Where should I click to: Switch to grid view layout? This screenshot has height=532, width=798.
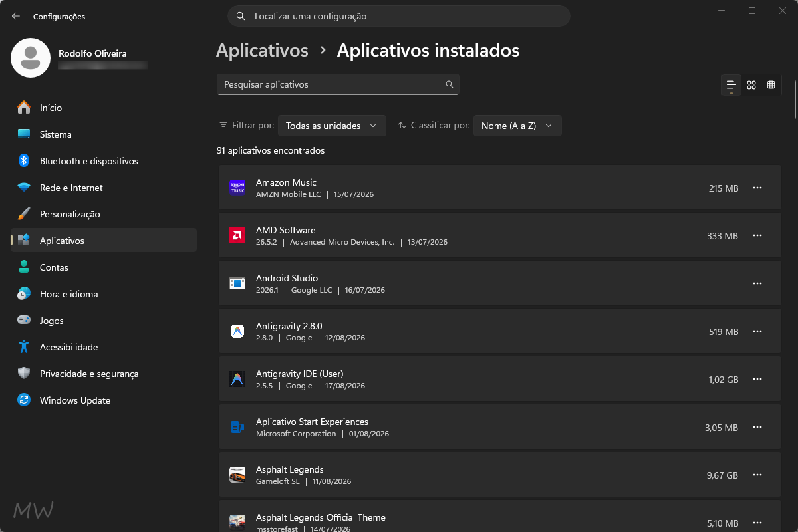pyautogui.click(x=751, y=85)
